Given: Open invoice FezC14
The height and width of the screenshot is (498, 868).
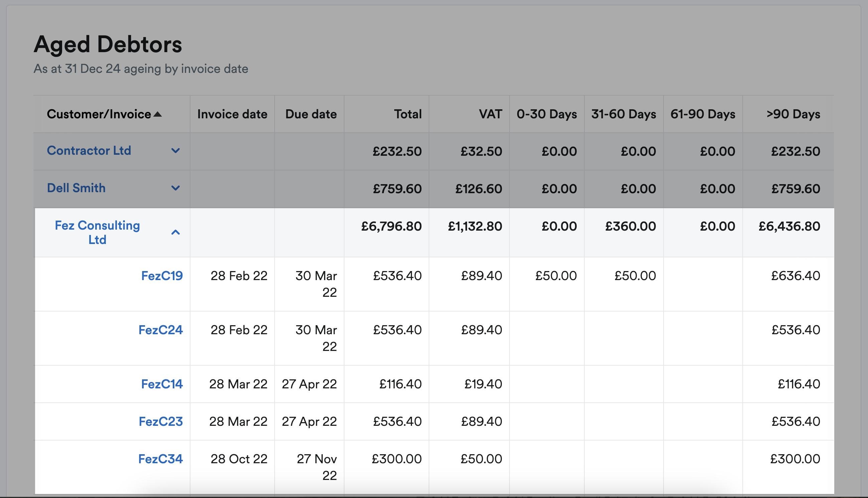Looking at the screenshot, I should point(161,384).
